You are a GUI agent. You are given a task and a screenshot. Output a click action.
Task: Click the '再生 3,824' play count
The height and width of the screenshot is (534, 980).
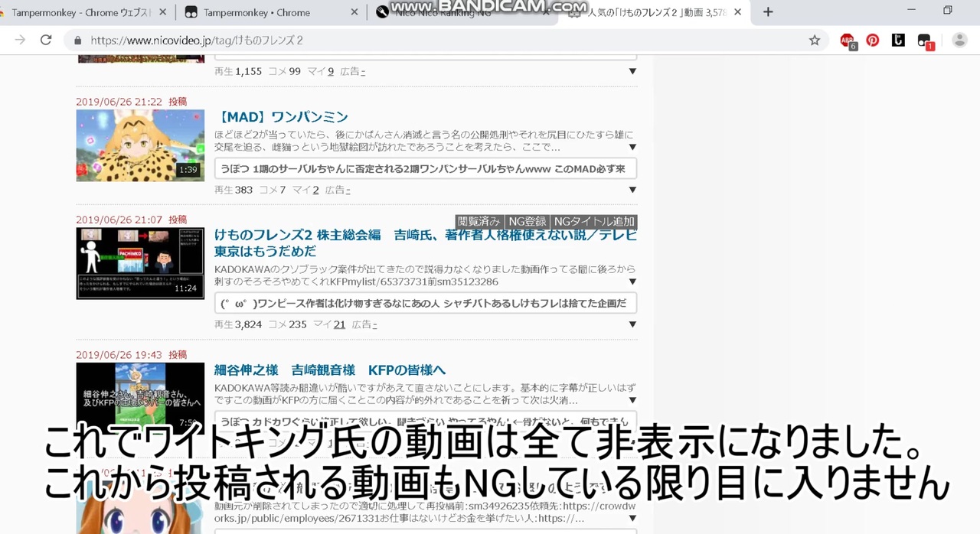238,324
